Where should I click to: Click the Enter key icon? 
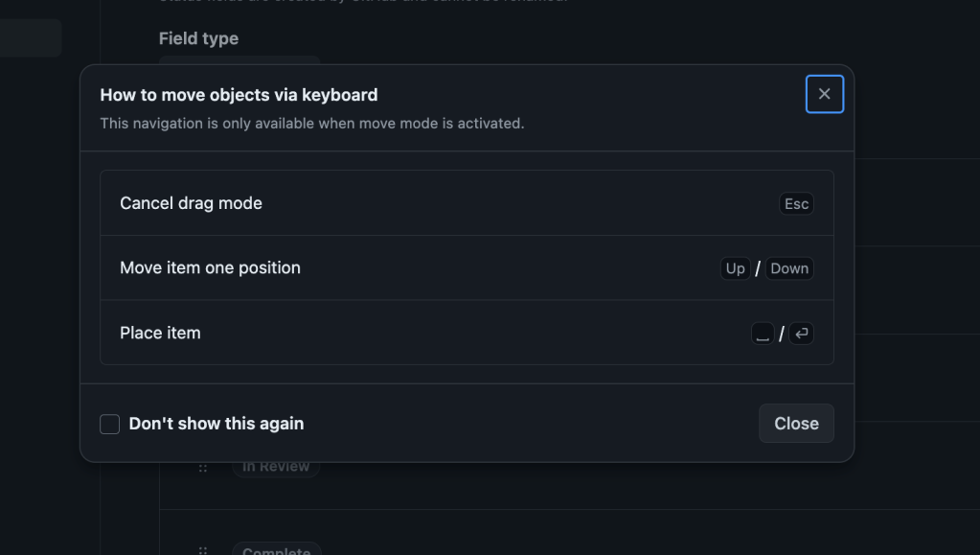(x=802, y=334)
